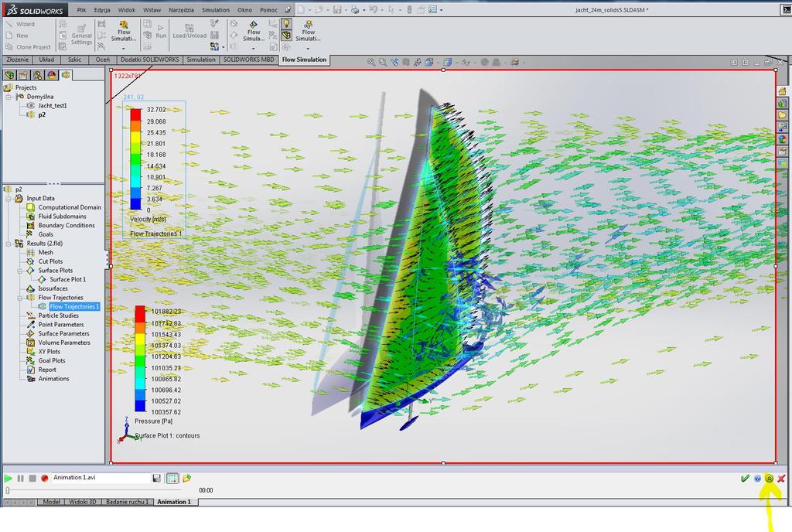The width and height of the screenshot is (792, 532).
Task: Open the Edycja menu
Action: click(102, 10)
